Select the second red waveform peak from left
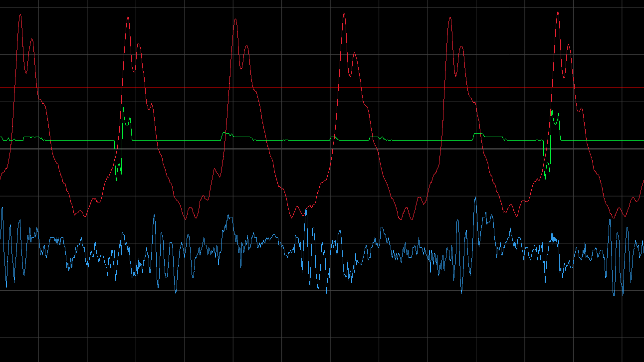Image resolution: width=644 pixels, height=362 pixels. point(128,17)
